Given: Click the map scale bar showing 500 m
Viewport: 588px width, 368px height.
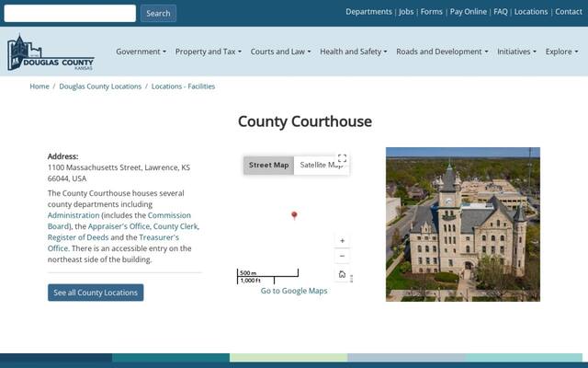Looking at the screenshot, I should tap(267, 276).
